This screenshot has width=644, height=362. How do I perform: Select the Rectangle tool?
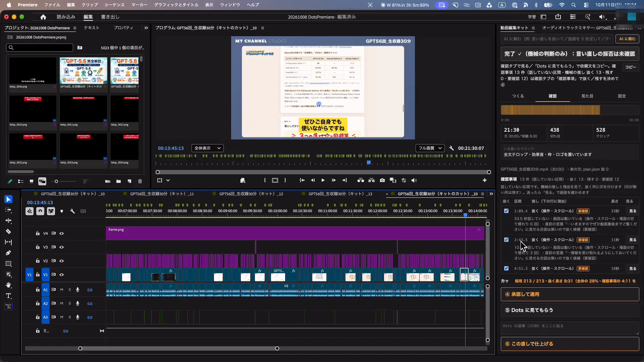pos(8,264)
